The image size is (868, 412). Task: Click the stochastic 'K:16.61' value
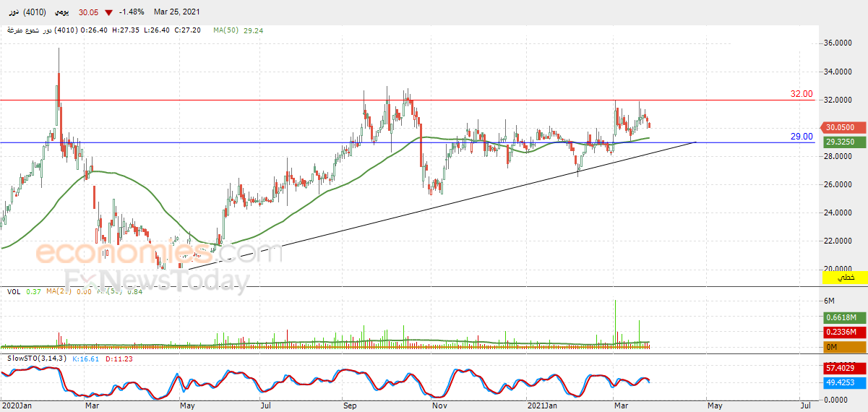click(84, 358)
